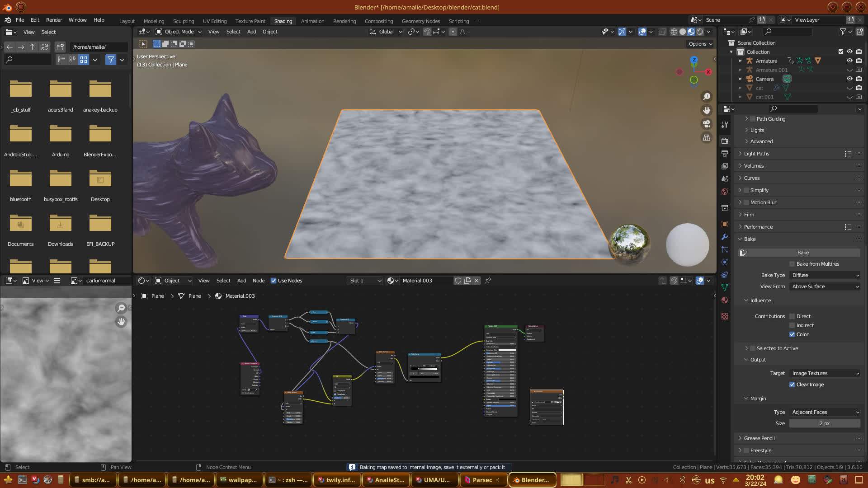Open the Render properties tab icon

(725, 141)
